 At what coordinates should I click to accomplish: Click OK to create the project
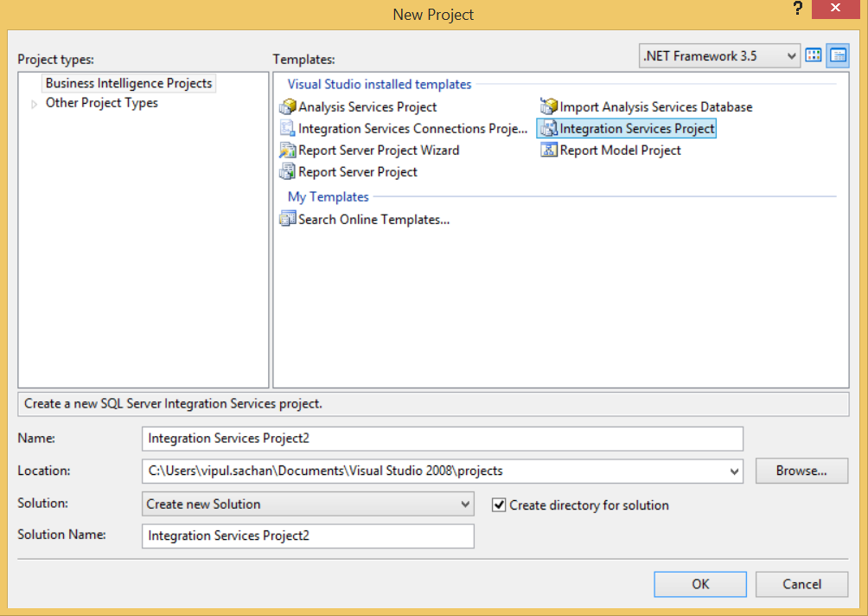point(699,584)
